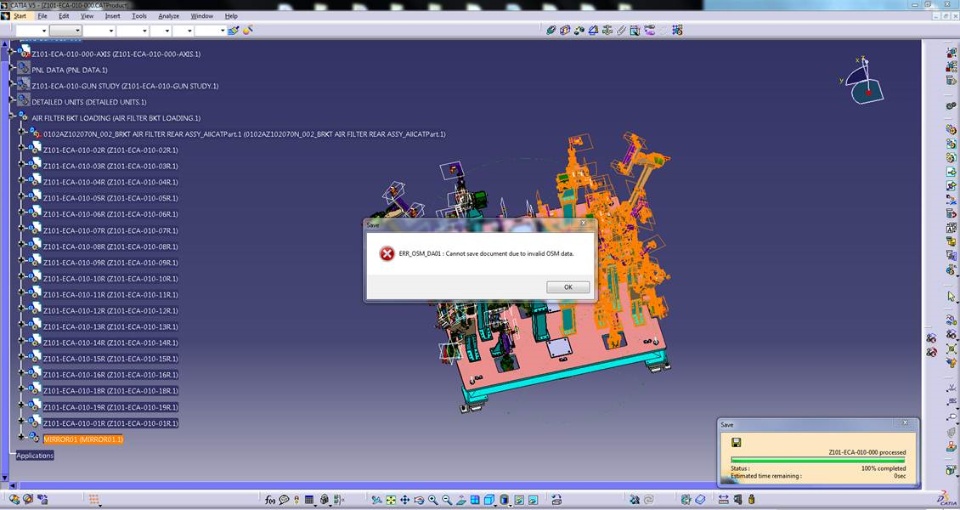Click the Formula f(x) icon

click(x=270, y=500)
